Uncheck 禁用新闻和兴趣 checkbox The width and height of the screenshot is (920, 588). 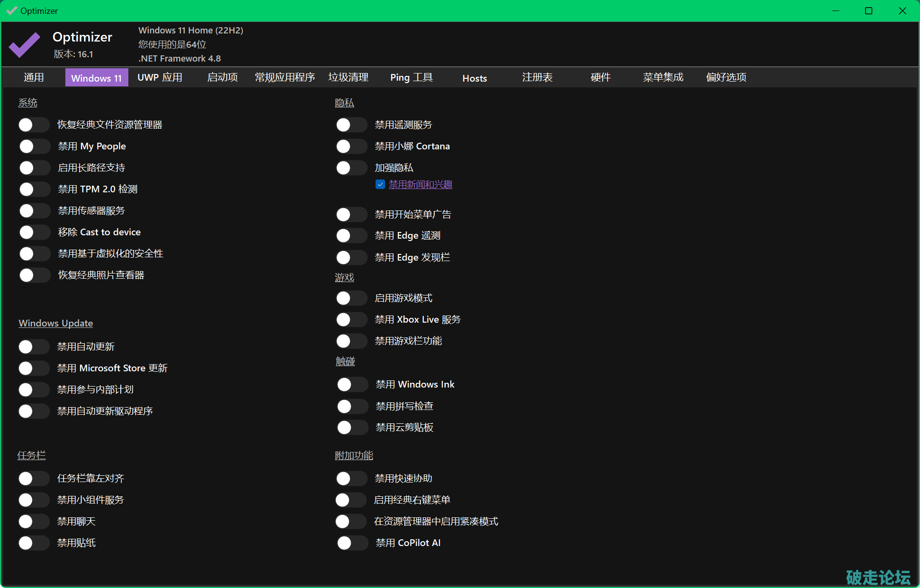(x=380, y=185)
